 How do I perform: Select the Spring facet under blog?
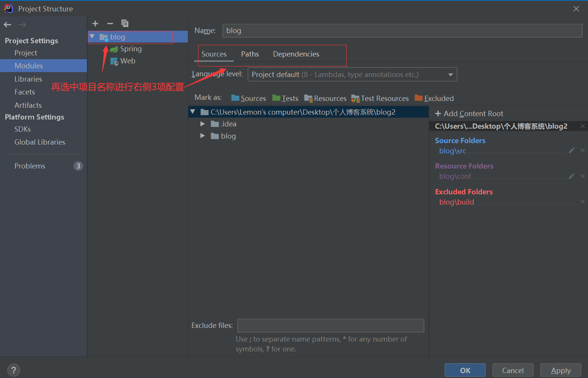[x=131, y=49]
